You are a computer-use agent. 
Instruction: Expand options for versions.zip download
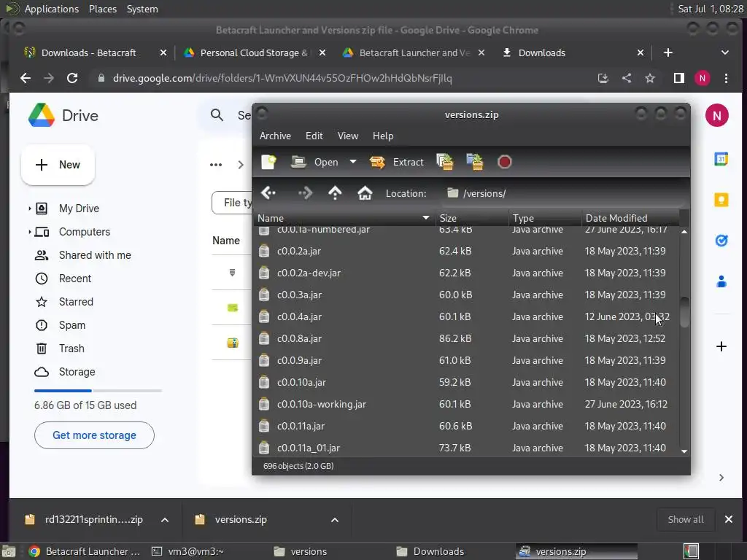pyautogui.click(x=335, y=520)
